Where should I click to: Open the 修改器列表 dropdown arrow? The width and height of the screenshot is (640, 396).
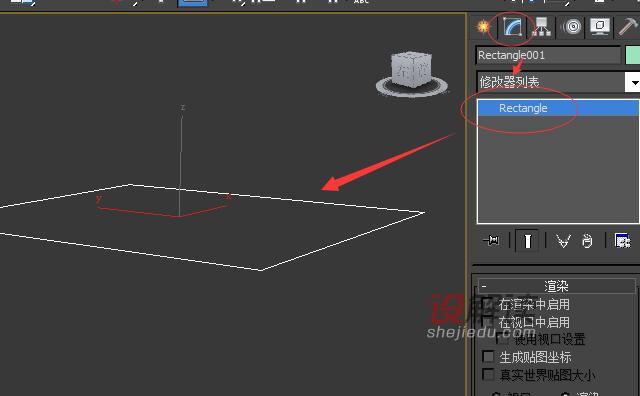(633, 82)
